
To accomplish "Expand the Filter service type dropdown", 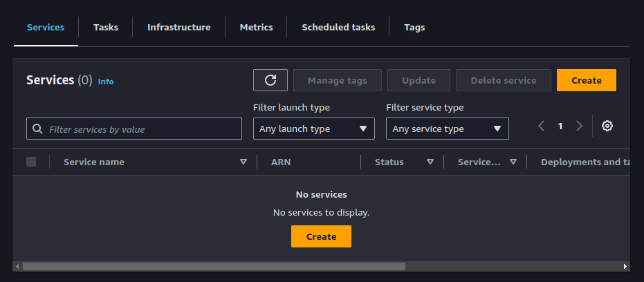I will pyautogui.click(x=447, y=129).
